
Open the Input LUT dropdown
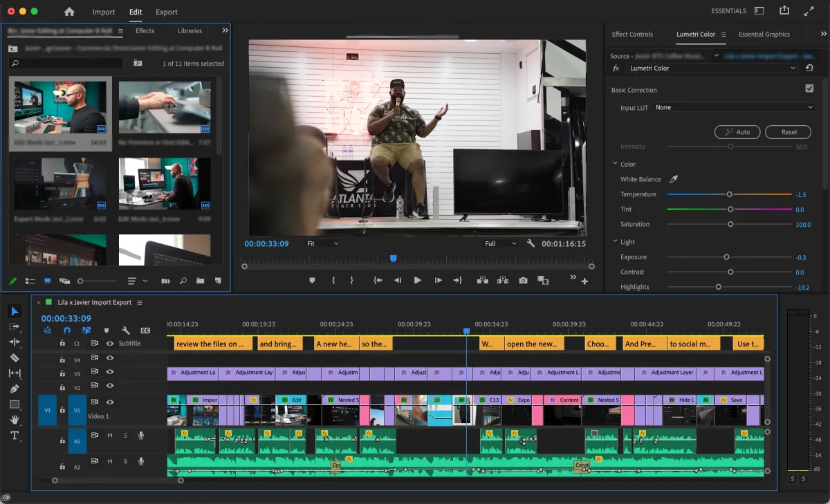[x=733, y=108]
